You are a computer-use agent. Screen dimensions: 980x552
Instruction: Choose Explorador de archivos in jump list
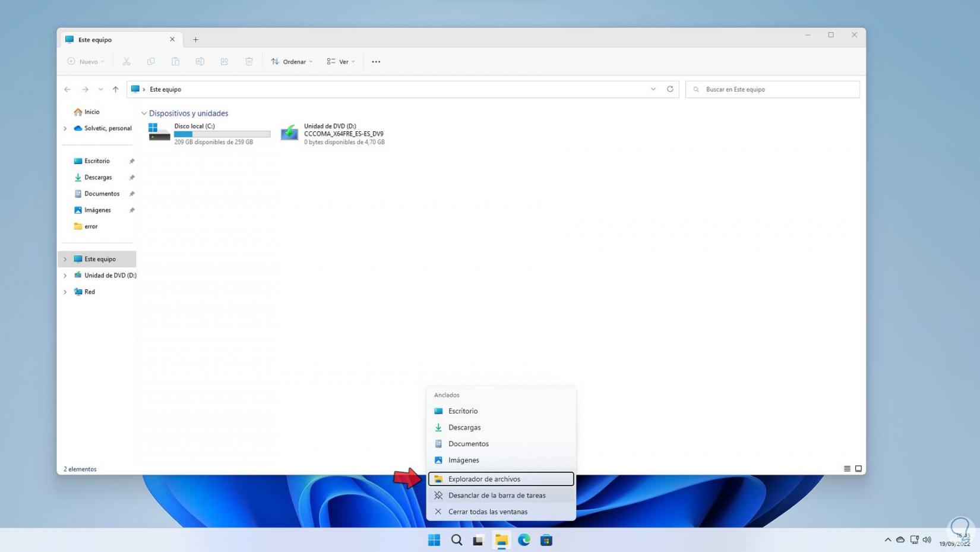tap(501, 479)
